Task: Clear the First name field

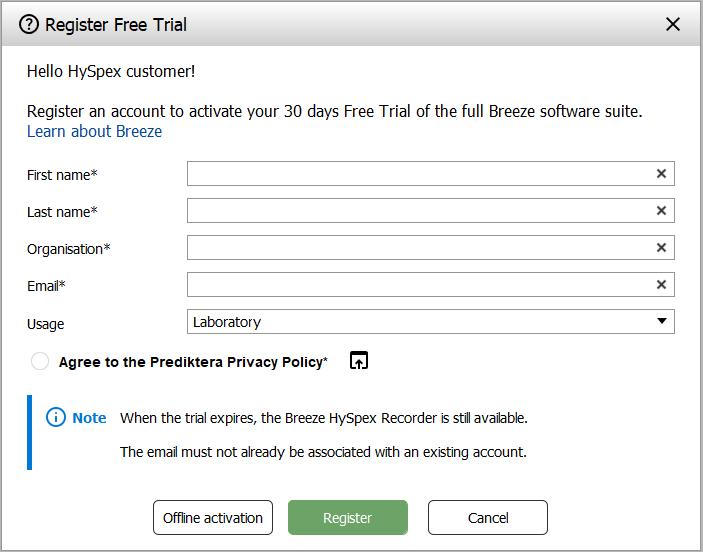Action: (661, 174)
